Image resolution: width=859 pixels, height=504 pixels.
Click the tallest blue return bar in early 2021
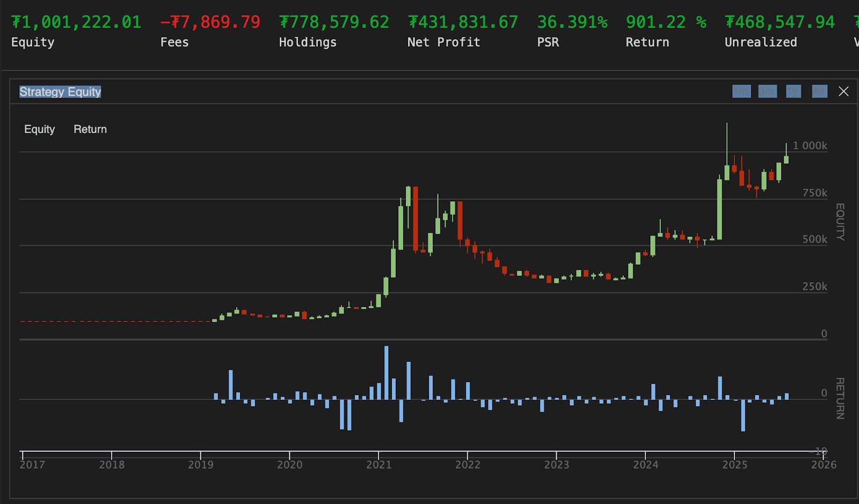(x=387, y=372)
